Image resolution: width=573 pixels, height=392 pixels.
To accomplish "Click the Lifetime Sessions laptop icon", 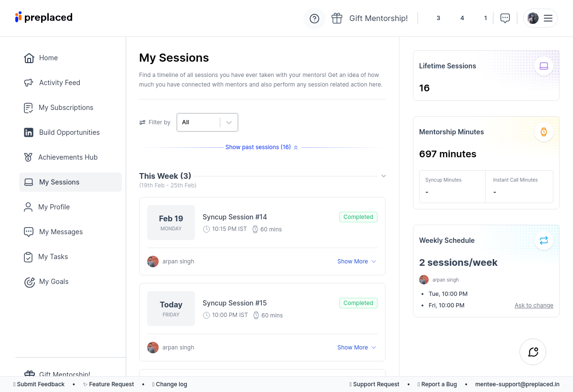I will pos(544,66).
